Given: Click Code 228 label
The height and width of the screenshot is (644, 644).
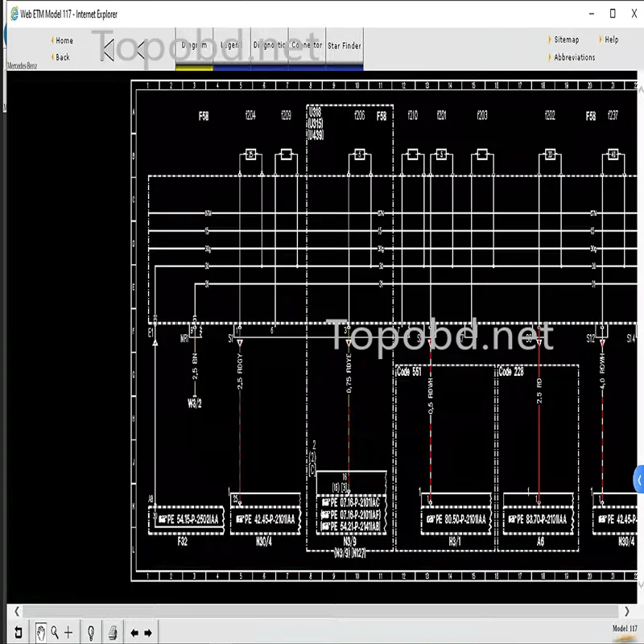Looking at the screenshot, I should tap(511, 372).
